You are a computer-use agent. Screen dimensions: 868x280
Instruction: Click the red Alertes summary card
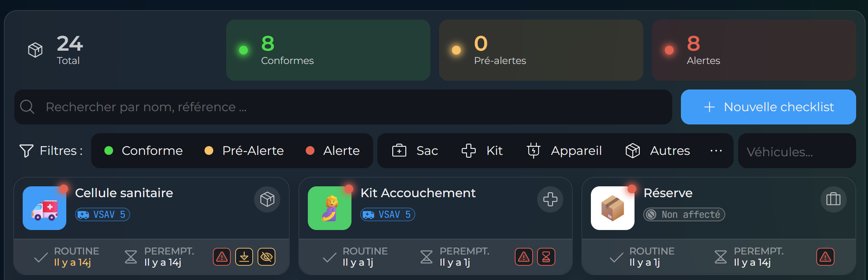[x=754, y=50]
